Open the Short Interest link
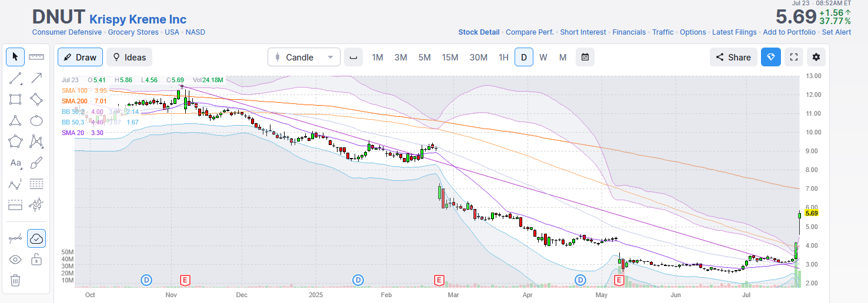The height and width of the screenshot is (303, 868). click(583, 32)
